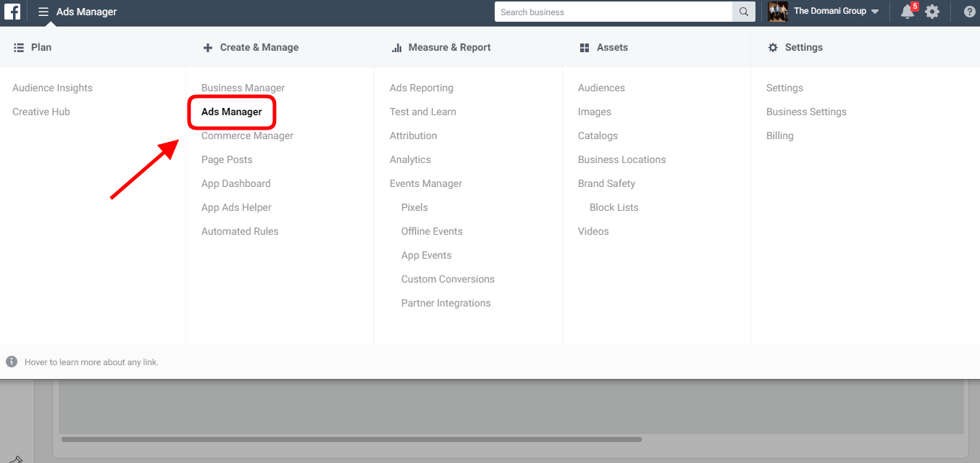The height and width of the screenshot is (463, 980).
Task: Click the horizontal scrollbar below the menu
Action: [x=351, y=439]
